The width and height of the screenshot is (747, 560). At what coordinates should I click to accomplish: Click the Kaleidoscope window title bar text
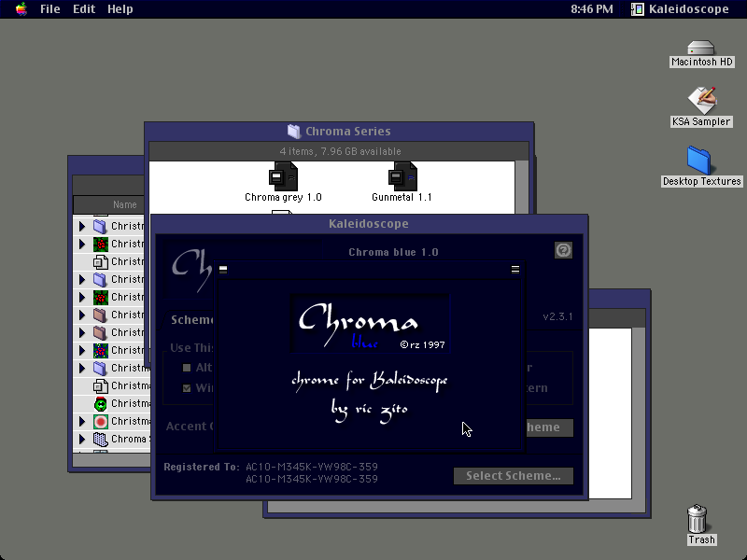tap(369, 224)
